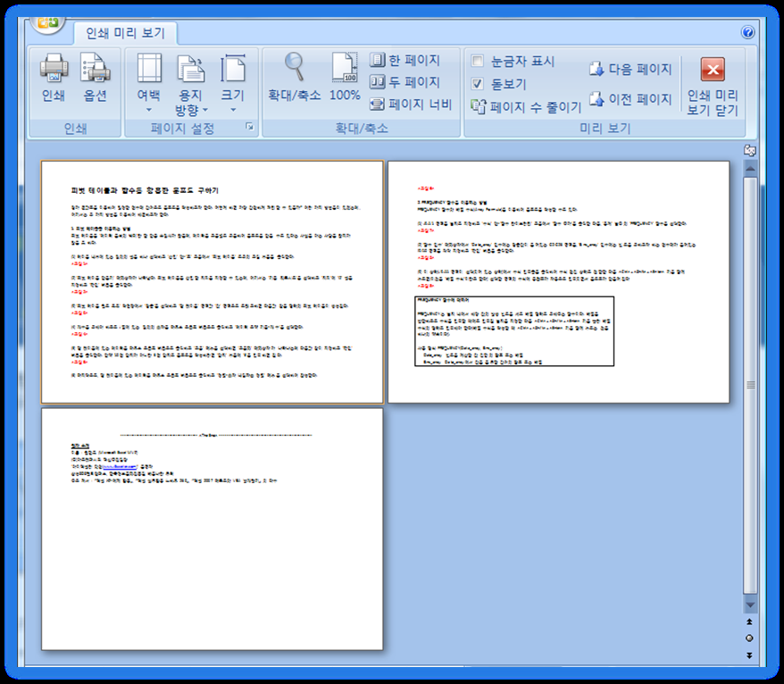Viewport: 784px width, 684px height.
Task: Click the scrollbar up arrow
Action: point(750,169)
